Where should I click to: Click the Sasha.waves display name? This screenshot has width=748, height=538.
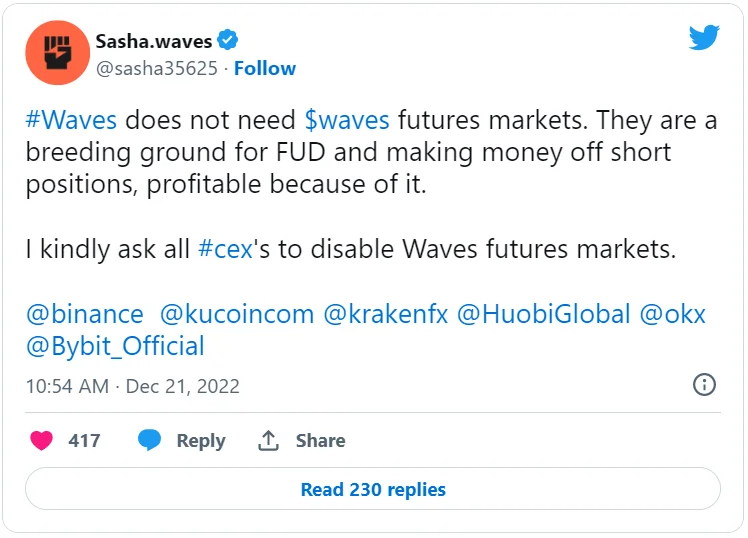point(153,41)
